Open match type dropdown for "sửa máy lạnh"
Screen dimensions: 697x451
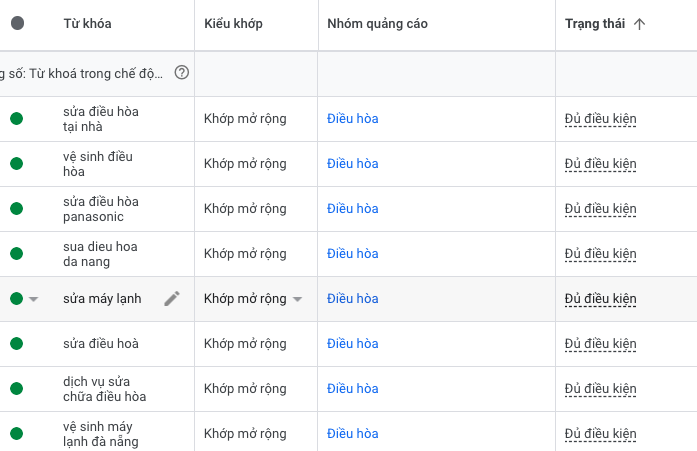coord(297,299)
